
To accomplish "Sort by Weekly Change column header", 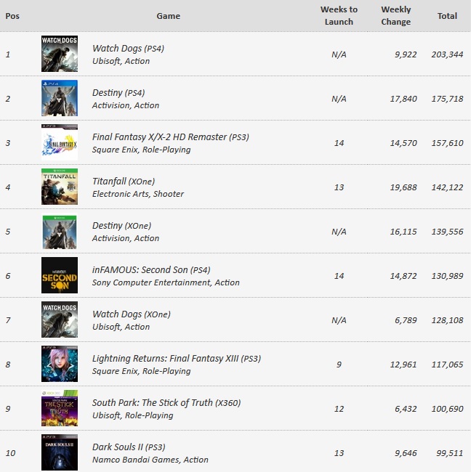I will 396,16.
